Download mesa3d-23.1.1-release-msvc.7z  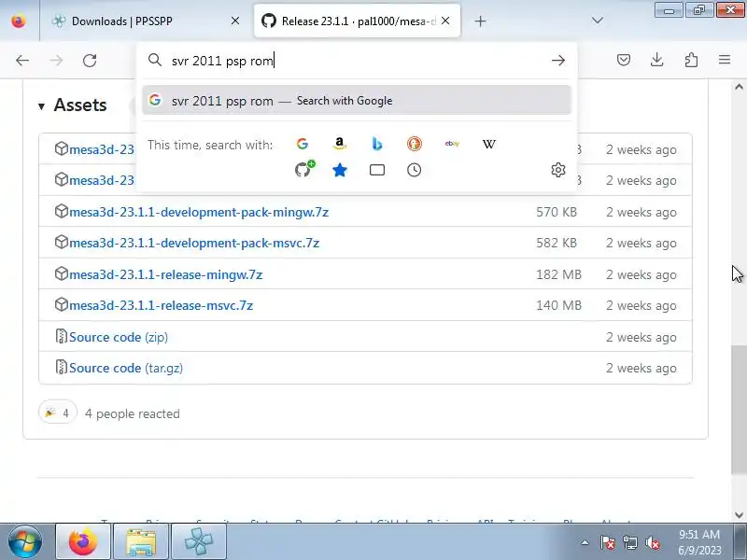[161, 305]
